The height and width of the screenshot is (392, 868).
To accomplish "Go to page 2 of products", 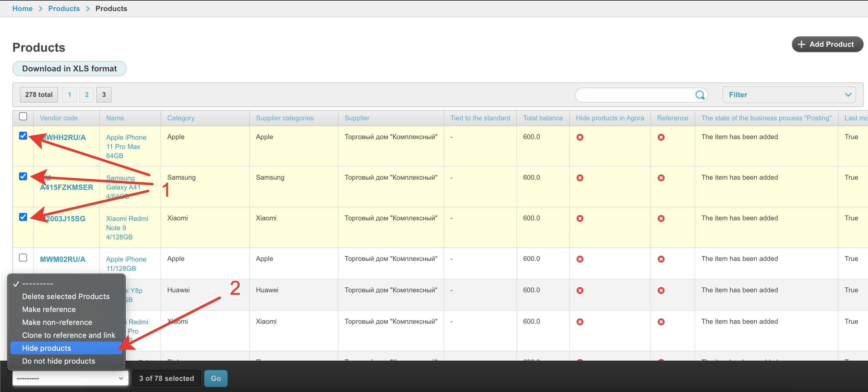I will [x=87, y=95].
